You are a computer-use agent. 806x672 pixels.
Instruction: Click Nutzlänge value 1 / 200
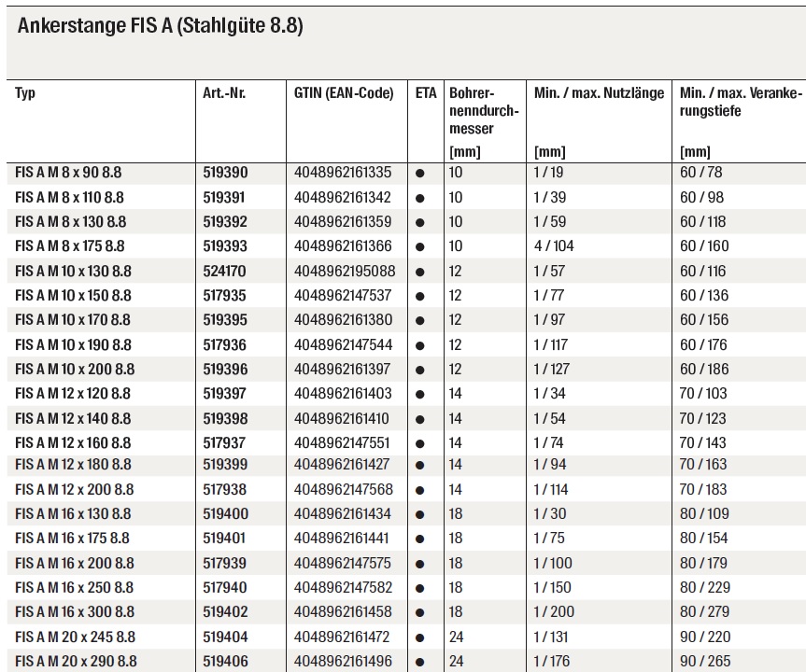554,612
